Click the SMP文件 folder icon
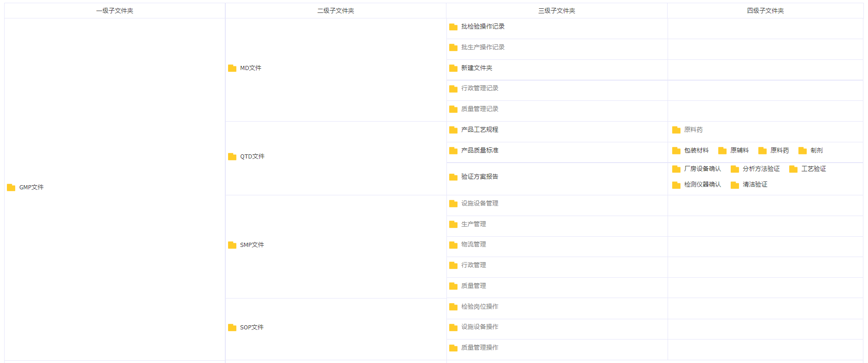Image resolution: width=868 pixels, height=363 pixels. pyautogui.click(x=232, y=245)
